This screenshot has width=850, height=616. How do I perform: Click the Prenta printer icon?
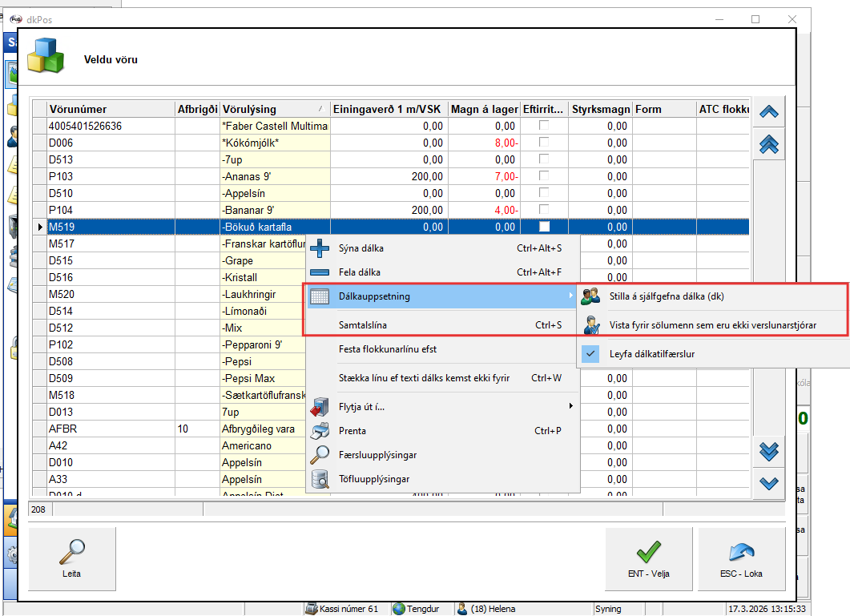(x=320, y=431)
